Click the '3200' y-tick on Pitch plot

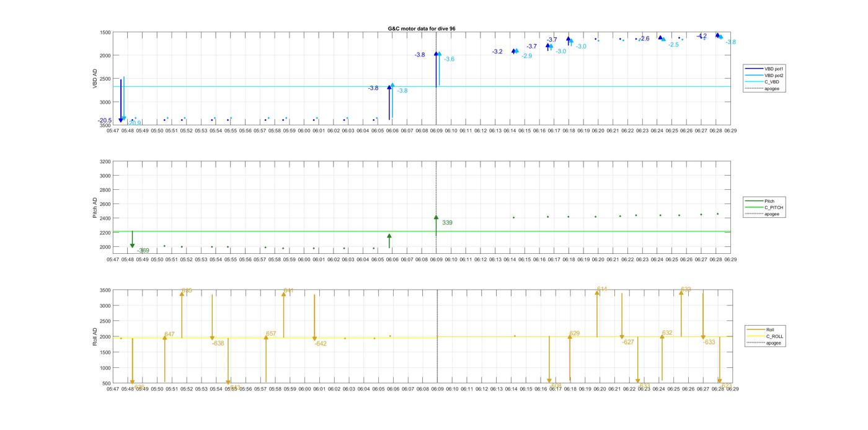(x=104, y=162)
